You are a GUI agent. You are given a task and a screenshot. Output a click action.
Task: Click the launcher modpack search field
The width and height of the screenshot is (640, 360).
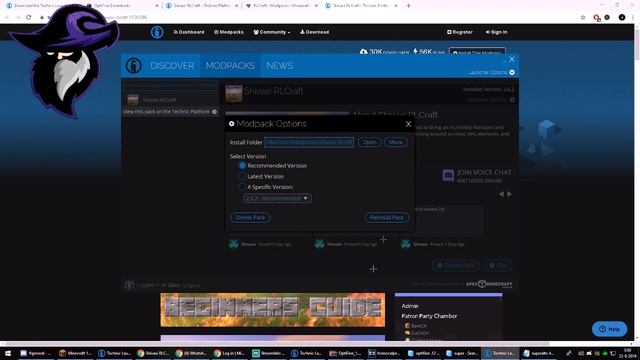coord(171,85)
